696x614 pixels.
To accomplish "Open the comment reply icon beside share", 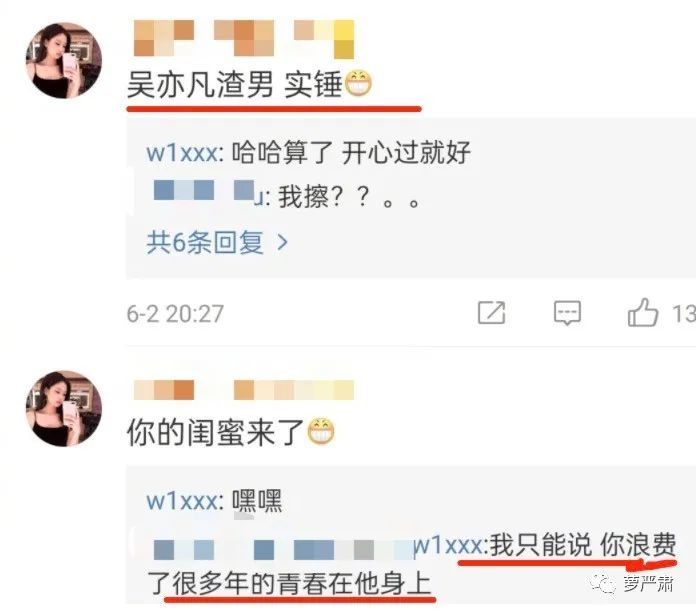I will pos(567,313).
